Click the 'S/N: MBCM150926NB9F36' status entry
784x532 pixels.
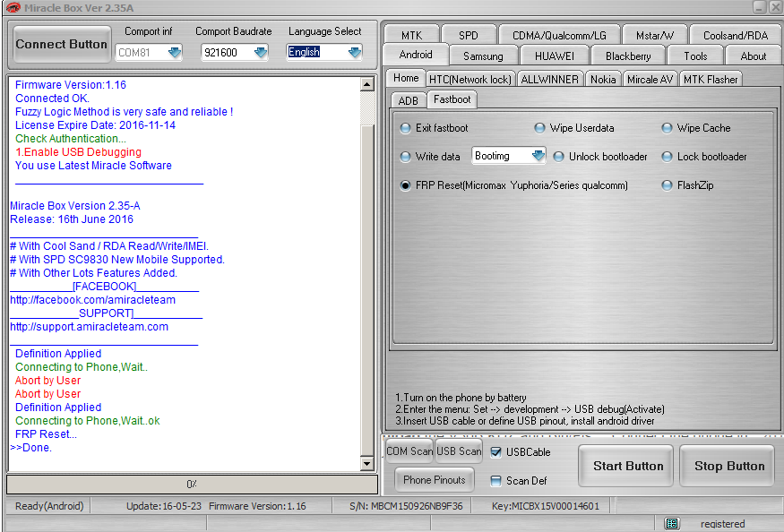tap(406, 506)
